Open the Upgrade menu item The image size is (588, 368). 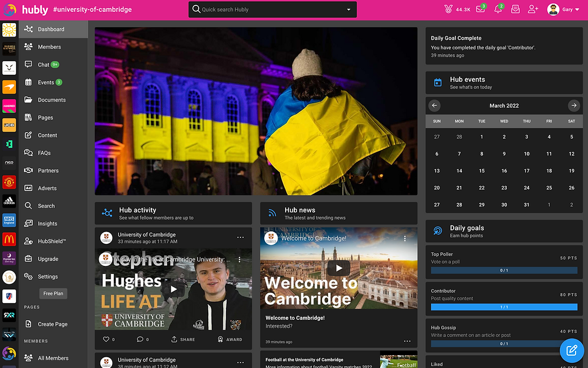(53, 258)
